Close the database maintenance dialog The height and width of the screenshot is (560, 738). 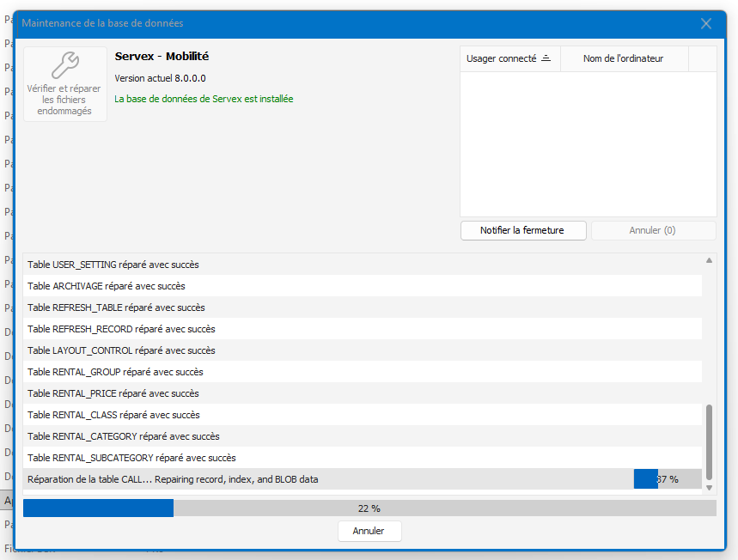click(x=706, y=24)
